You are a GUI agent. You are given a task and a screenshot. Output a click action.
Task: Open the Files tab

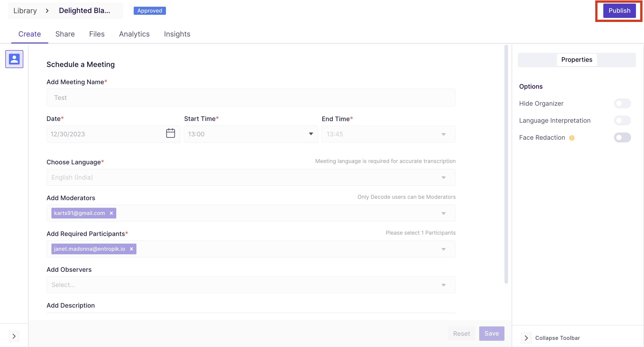click(97, 34)
